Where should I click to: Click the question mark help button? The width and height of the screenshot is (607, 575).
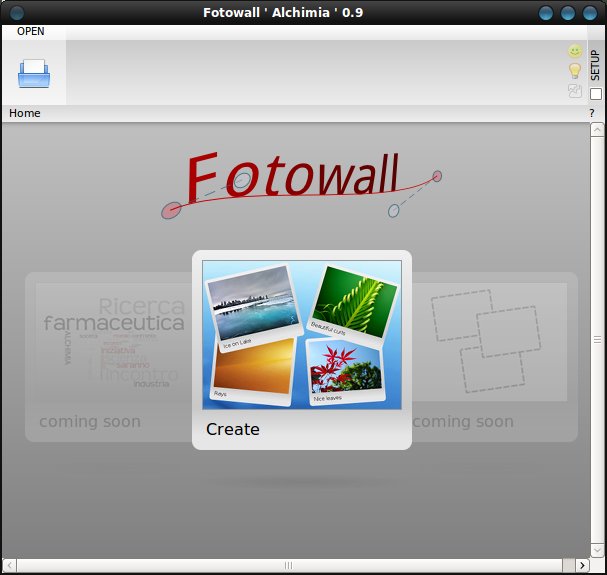tap(592, 113)
